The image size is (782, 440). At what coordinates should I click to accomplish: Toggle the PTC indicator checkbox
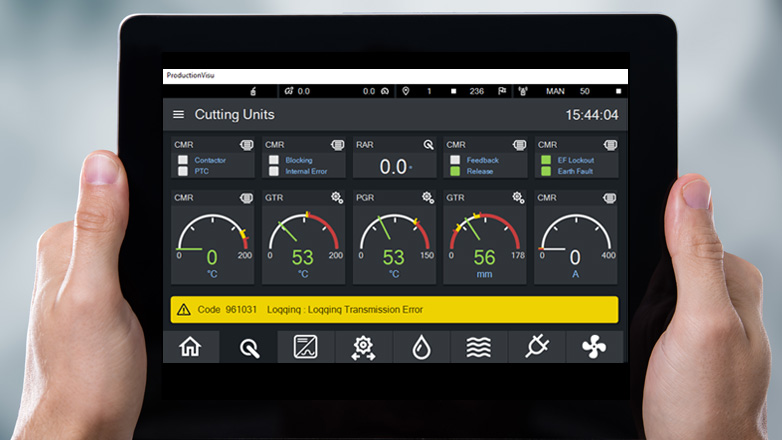[x=183, y=171]
